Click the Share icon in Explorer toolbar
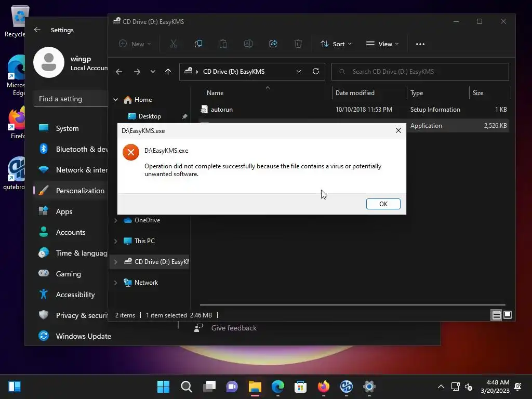This screenshot has height=399, width=532. tap(273, 44)
